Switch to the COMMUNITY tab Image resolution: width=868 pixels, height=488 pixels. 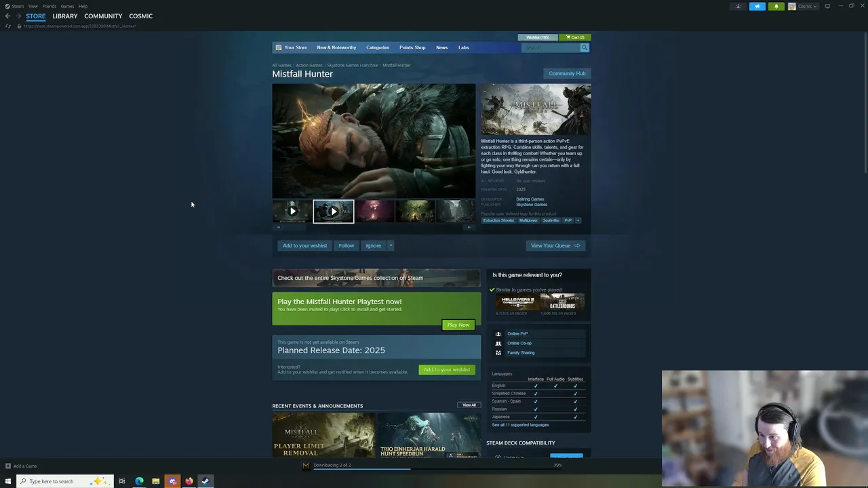pos(103,16)
